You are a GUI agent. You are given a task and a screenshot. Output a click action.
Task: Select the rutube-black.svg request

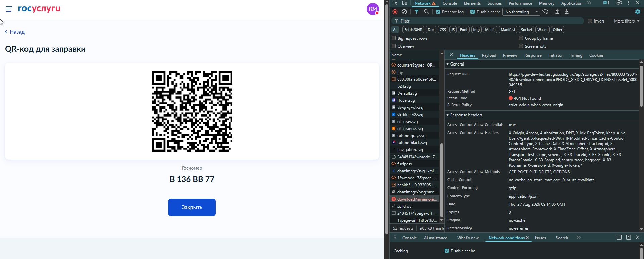tap(415, 143)
